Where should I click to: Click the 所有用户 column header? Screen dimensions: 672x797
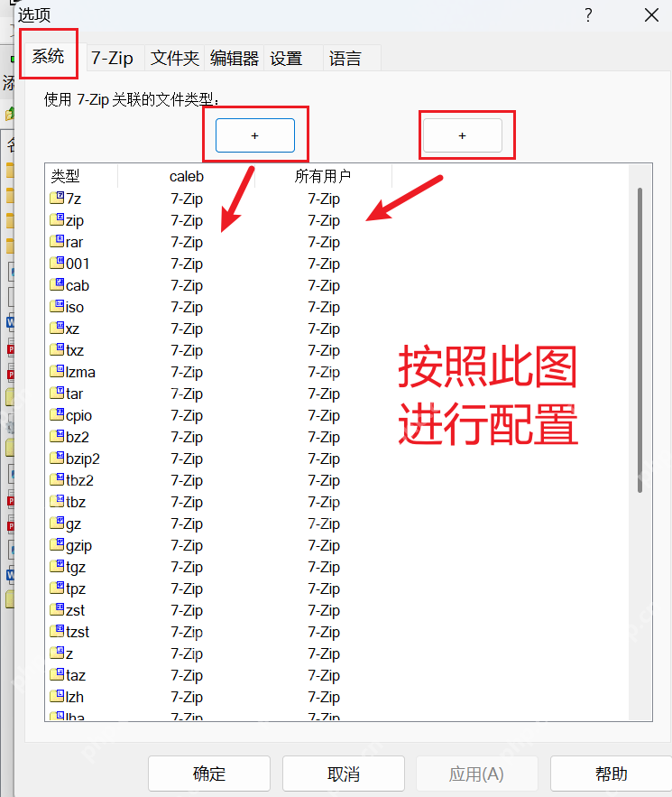(323, 176)
